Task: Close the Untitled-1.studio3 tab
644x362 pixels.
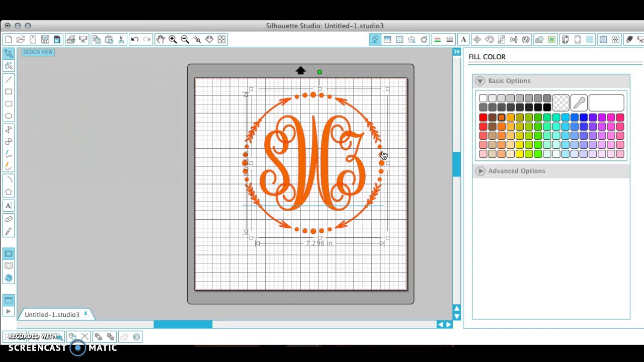Action: click(x=86, y=314)
